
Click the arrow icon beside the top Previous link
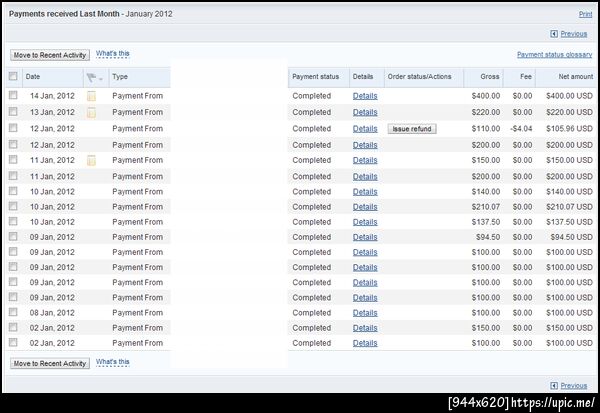point(554,34)
